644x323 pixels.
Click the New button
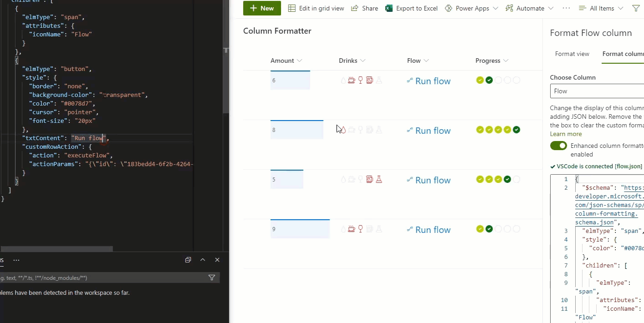click(262, 8)
